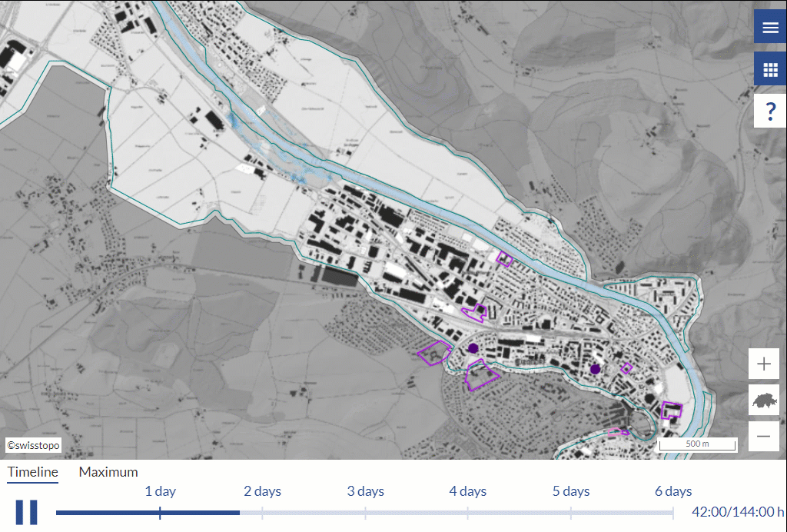The width and height of the screenshot is (787, 532).
Task: Click the swisstopo copyright link
Action: click(33, 445)
